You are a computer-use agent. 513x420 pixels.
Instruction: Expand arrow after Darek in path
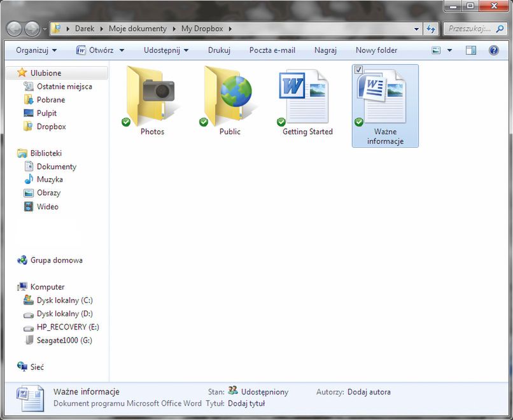click(x=101, y=29)
